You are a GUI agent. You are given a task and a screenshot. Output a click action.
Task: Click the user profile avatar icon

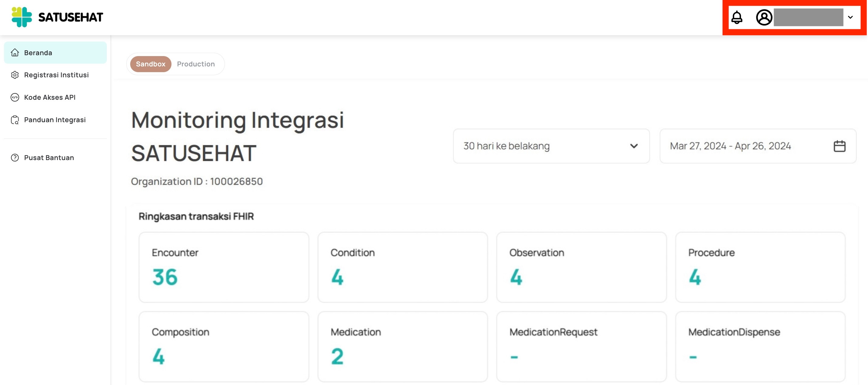(764, 18)
